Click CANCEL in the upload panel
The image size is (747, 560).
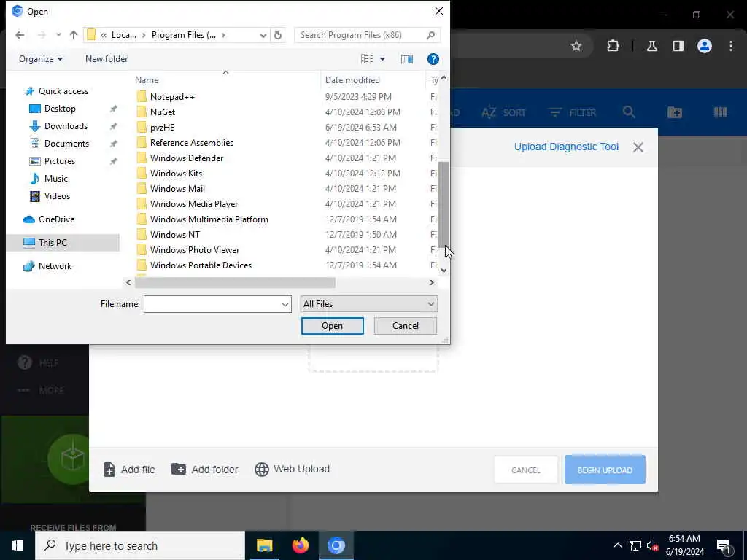[x=526, y=470]
